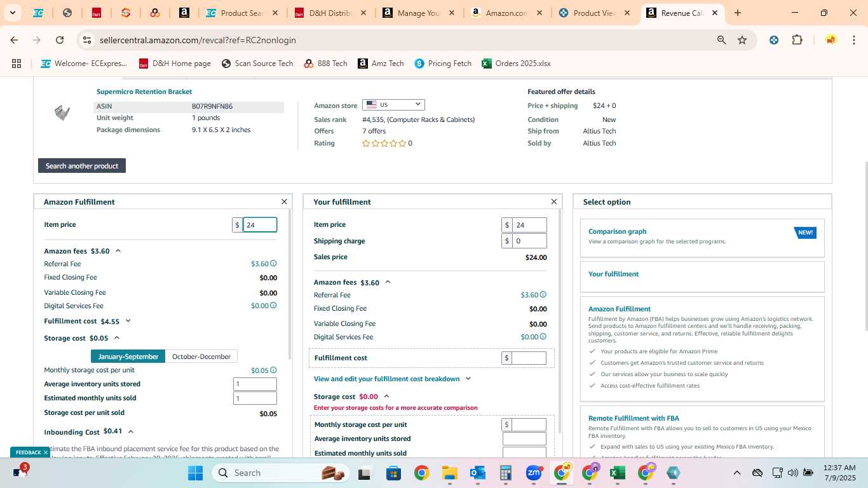Collapse Storage cost $0.05 section
Image resolution: width=868 pixels, height=488 pixels.
(x=117, y=338)
